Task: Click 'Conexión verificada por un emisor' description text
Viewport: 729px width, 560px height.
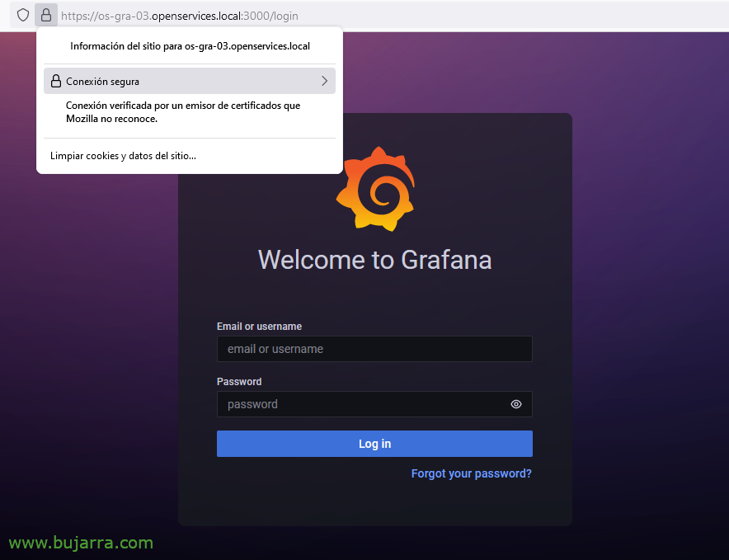Action: (x=183, y=112)
